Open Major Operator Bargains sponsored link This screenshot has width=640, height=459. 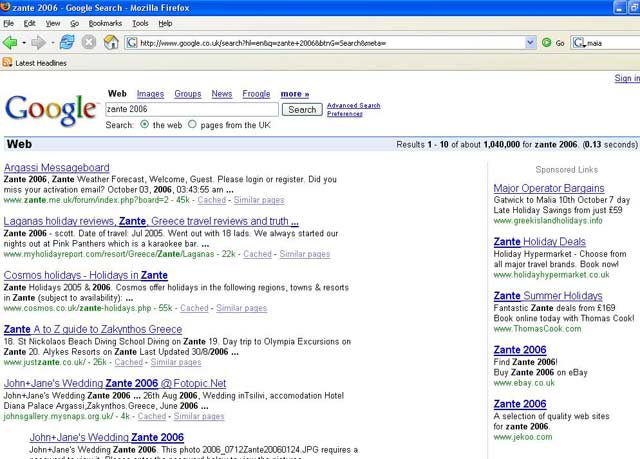click(549, 188)
